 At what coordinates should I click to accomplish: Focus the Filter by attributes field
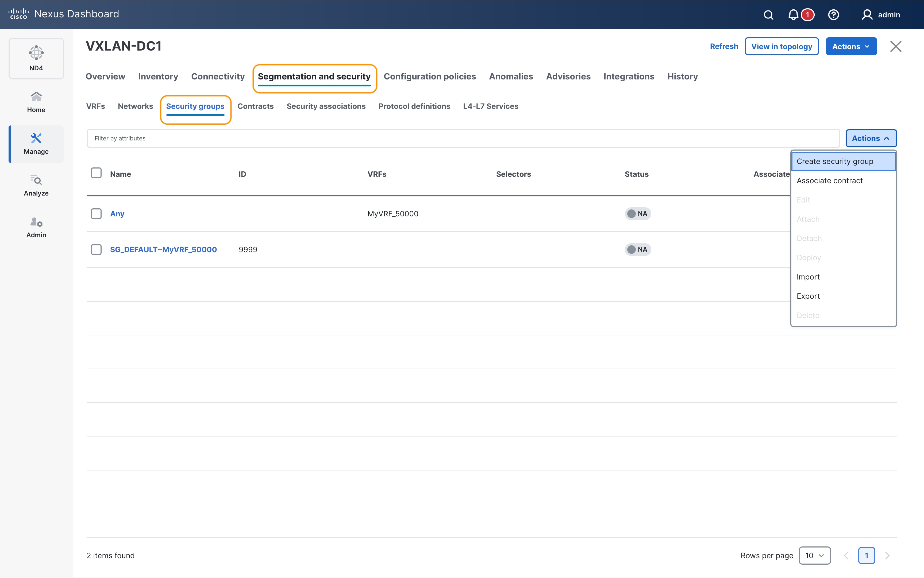(463, 138)
